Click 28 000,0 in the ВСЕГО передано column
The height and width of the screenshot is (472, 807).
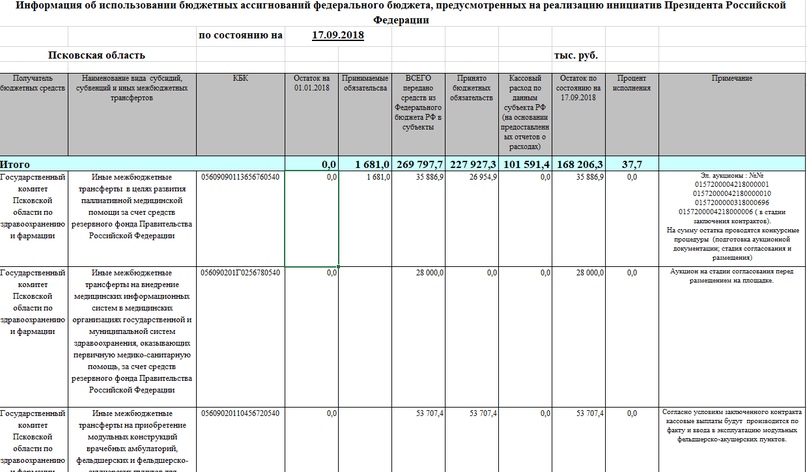[418, 337]
